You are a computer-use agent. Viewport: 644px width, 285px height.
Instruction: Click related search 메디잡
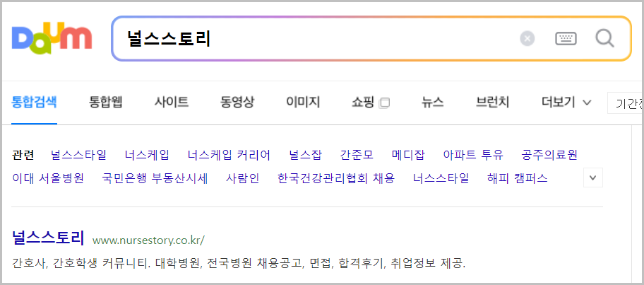(408, 155)
